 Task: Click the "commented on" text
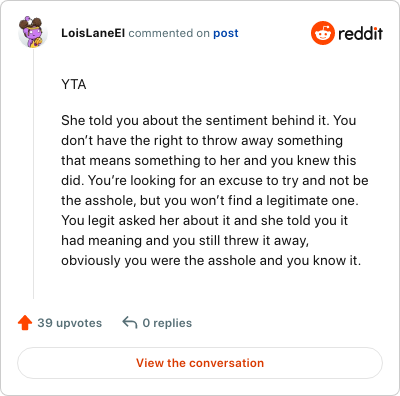169,33
